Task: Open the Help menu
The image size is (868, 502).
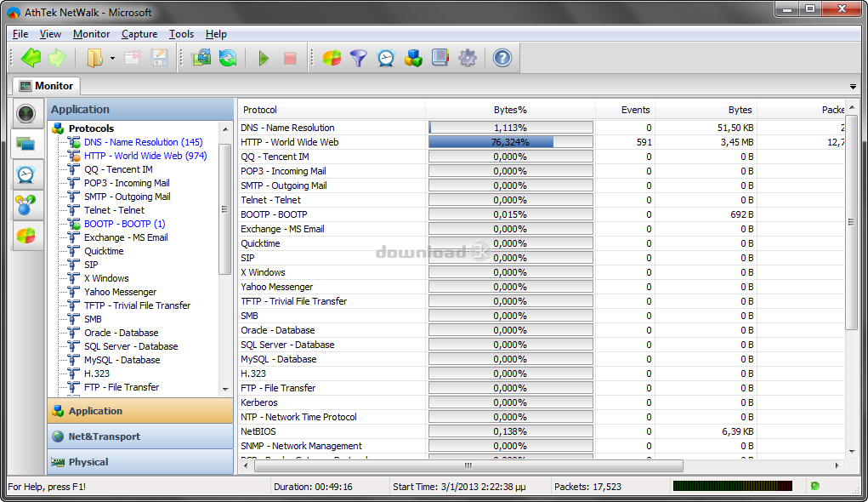Action: tap(216, 34)
